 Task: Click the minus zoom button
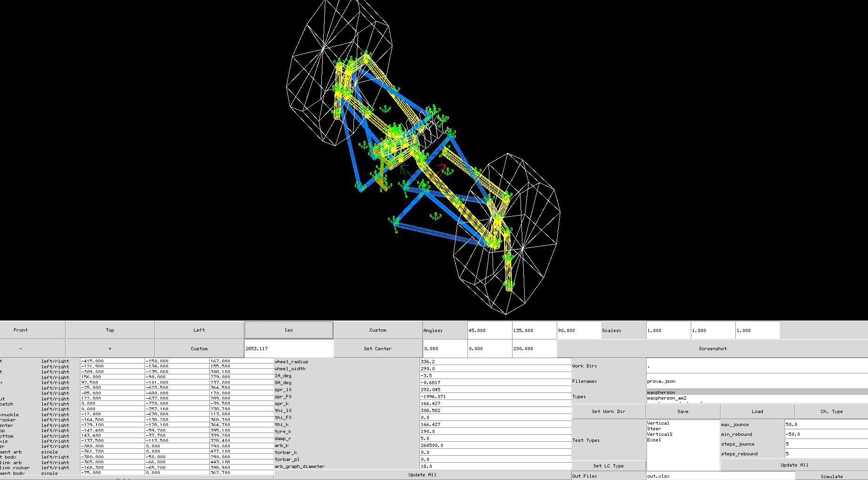pyautogui.click(x=20, y=348)
